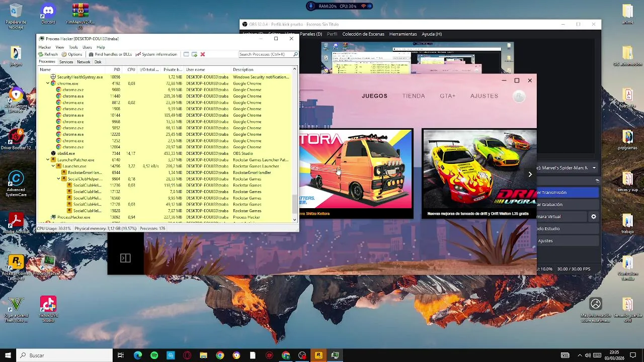Select the ProcessHacker.exe process row
This screenshot has width=644, height=362.
(165, 217)
